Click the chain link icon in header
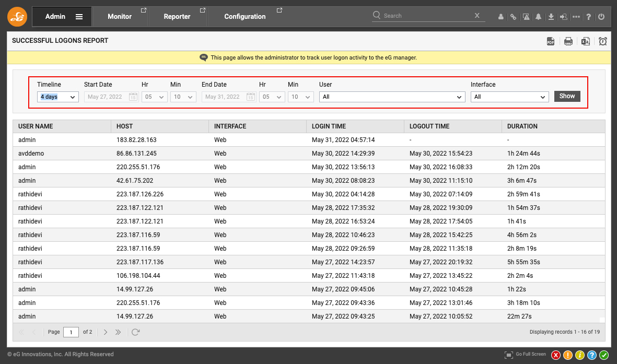The image size is (617, 364). pyautogui.click(x=513, y=17)
